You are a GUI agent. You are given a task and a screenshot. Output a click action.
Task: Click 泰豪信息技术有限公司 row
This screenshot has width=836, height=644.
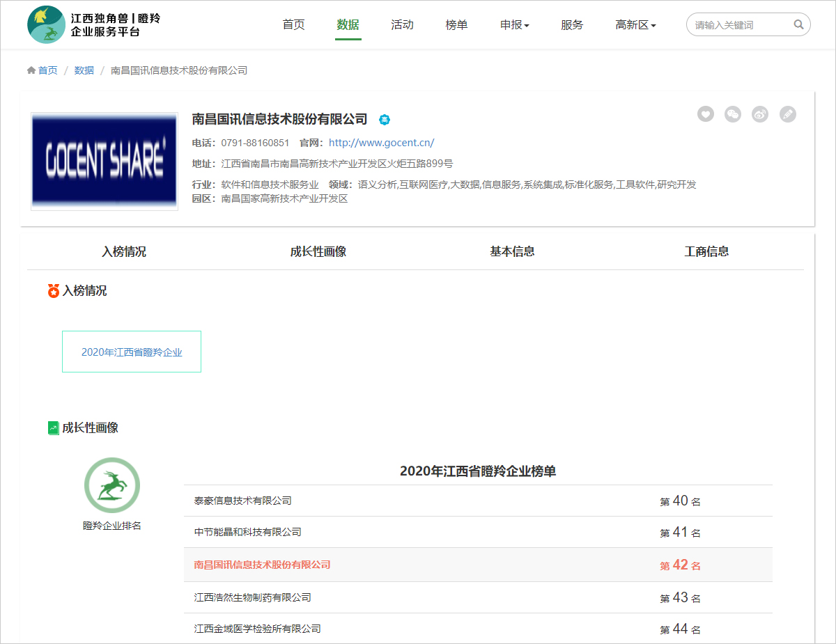pyautogui.click(x=478, y=501)
